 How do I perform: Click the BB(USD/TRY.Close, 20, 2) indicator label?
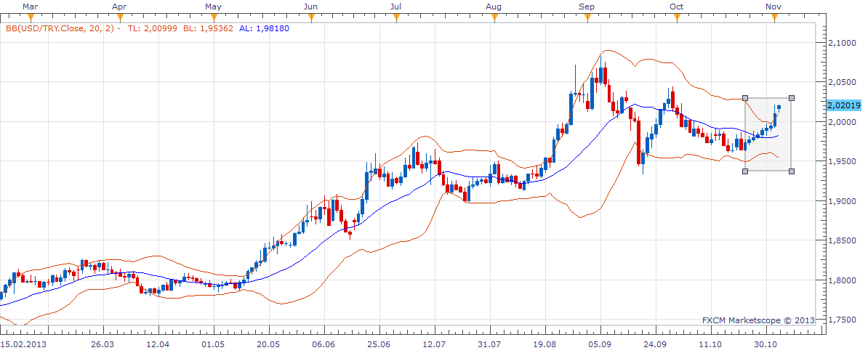(x=61, y=28)
